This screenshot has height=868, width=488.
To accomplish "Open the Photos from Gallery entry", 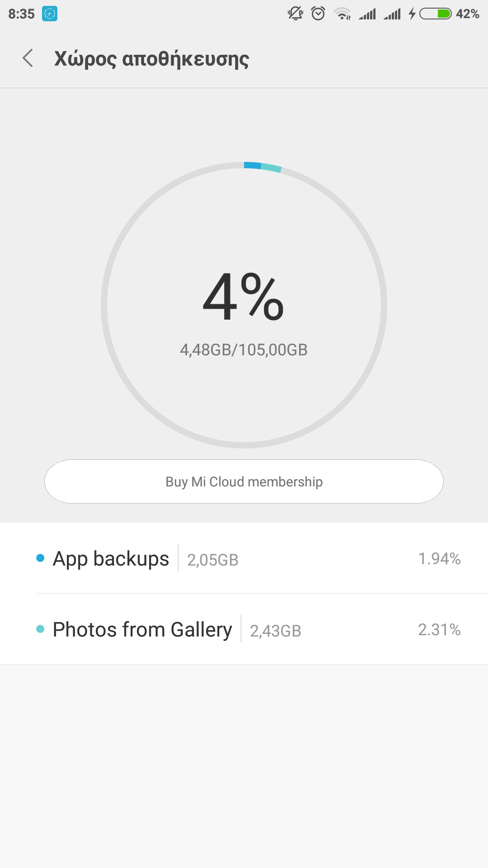I will [142, 629].
